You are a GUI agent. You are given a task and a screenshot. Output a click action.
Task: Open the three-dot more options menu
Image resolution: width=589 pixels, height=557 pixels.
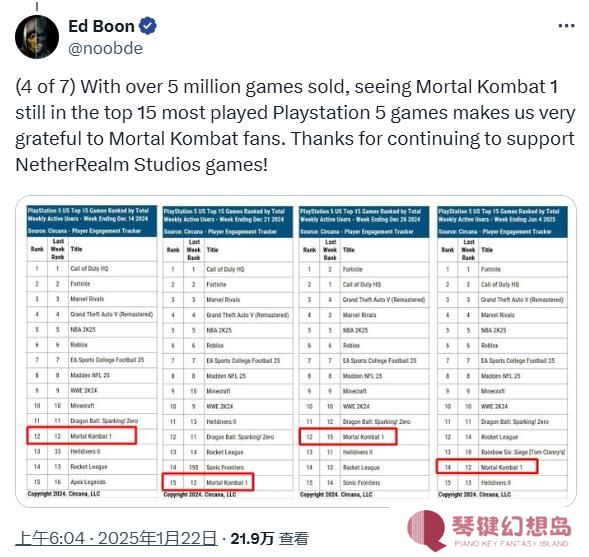click(566, 26)
